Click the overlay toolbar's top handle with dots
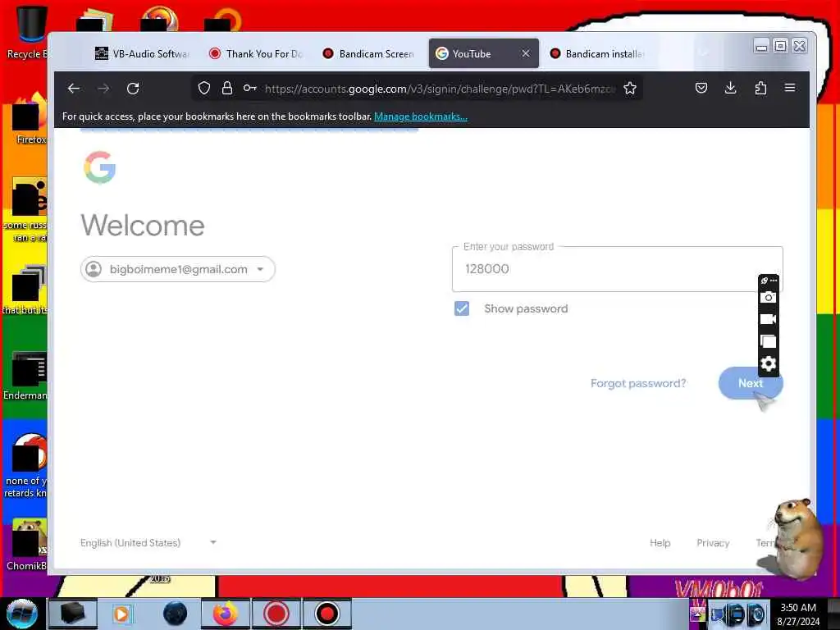This screenshot has width=840, height=630. (x=769, y=281)
